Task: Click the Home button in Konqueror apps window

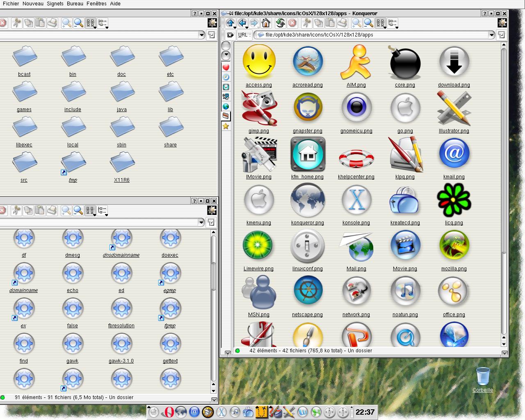Action: pyautogui.click(x=266, y=23)
